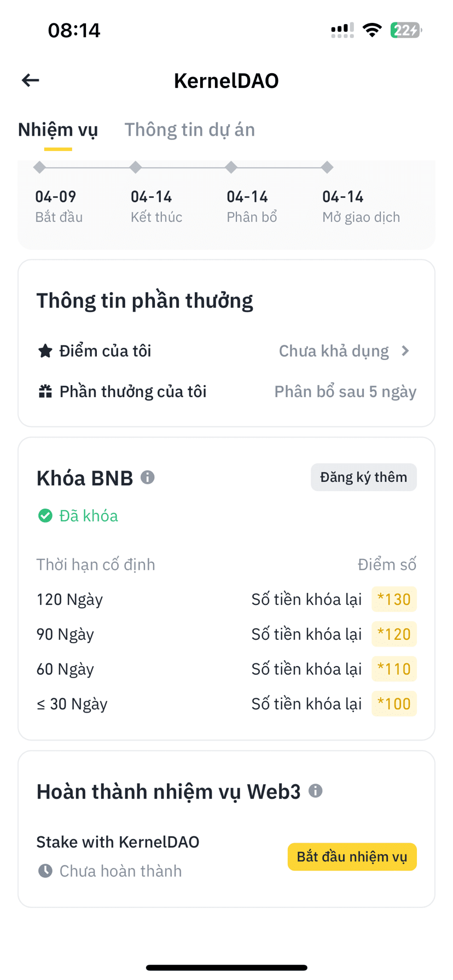Tap the clock icon by Chưa hoàn thành
Viewport: 453px width, 980px height.
[x=45, y=871]
